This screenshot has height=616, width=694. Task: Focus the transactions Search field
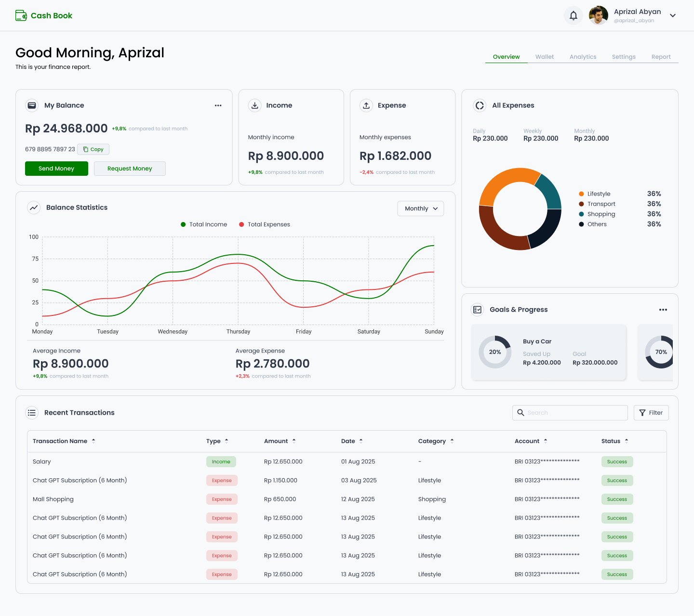pos(570,413)
